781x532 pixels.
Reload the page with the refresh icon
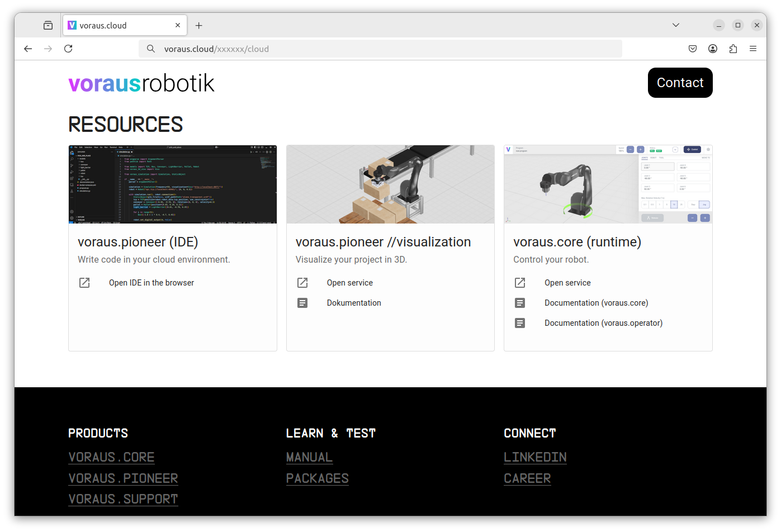(68, 49)
